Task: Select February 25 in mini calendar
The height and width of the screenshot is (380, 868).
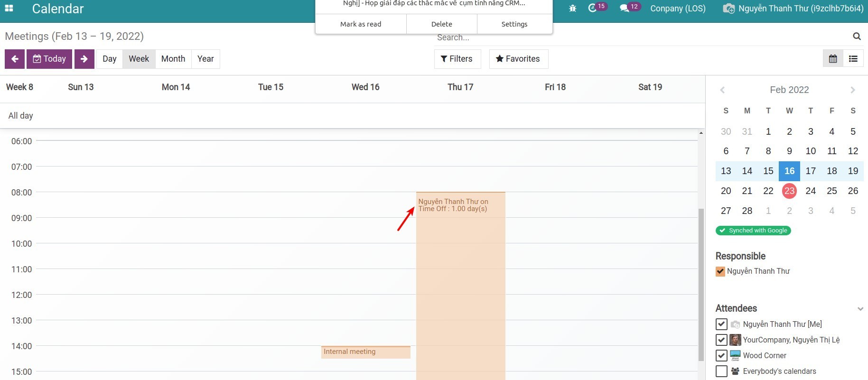Action: coord(832,191)
